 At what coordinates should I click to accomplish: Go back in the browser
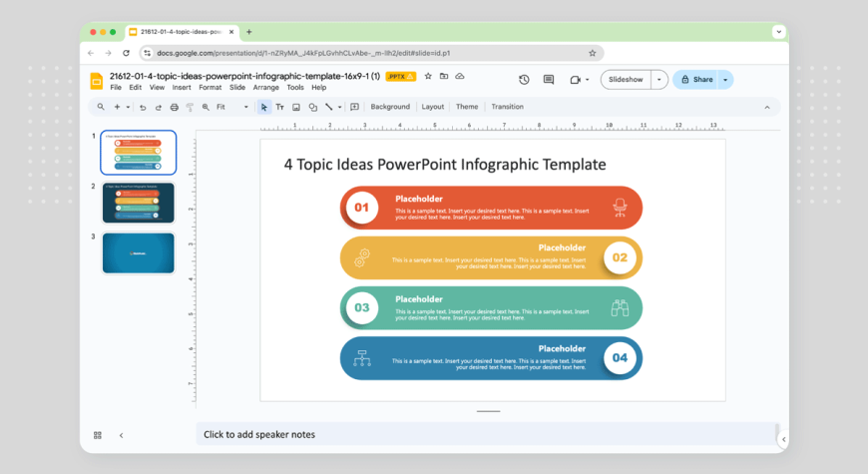tap(91, 53)
